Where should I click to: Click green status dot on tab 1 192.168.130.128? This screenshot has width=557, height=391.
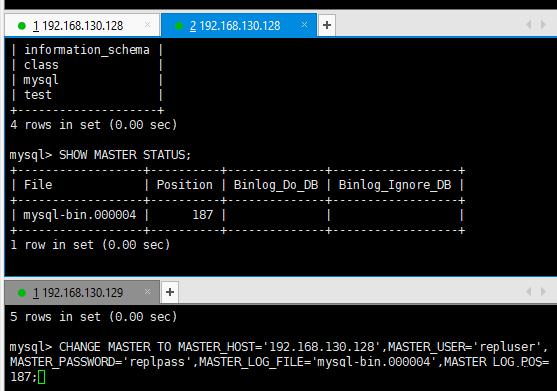[22, 26]
